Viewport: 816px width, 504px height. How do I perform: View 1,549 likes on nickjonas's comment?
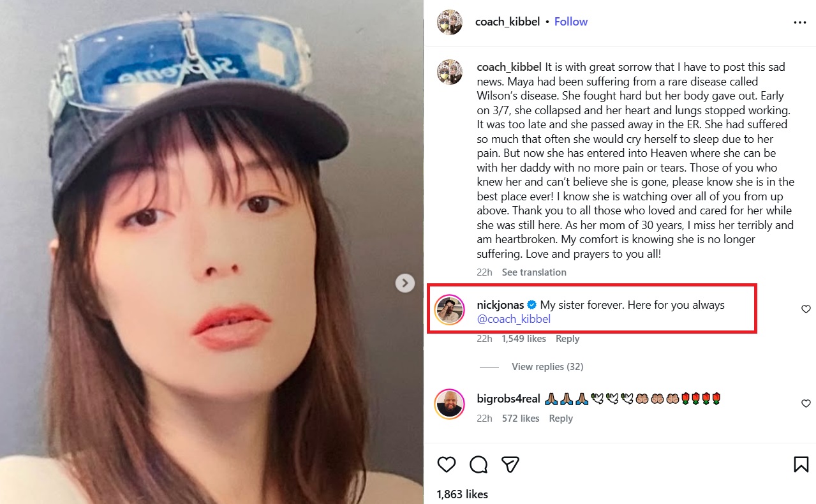pos(524,339)
